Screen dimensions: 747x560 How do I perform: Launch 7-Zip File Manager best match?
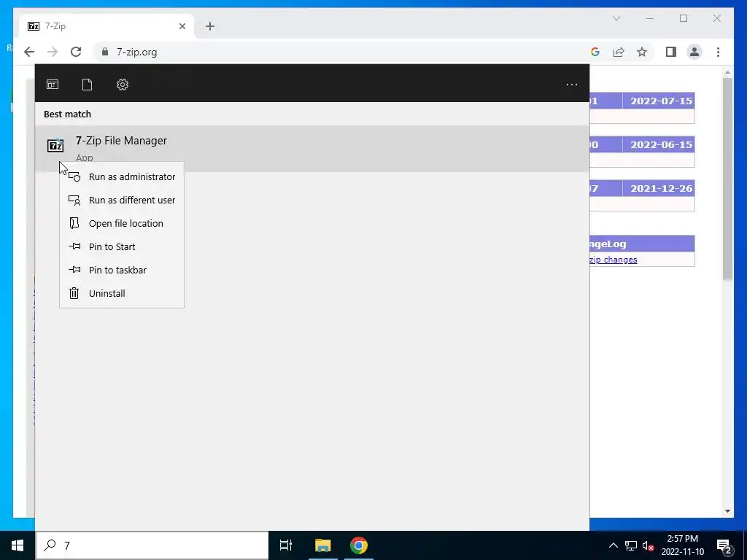coord(312,148)
